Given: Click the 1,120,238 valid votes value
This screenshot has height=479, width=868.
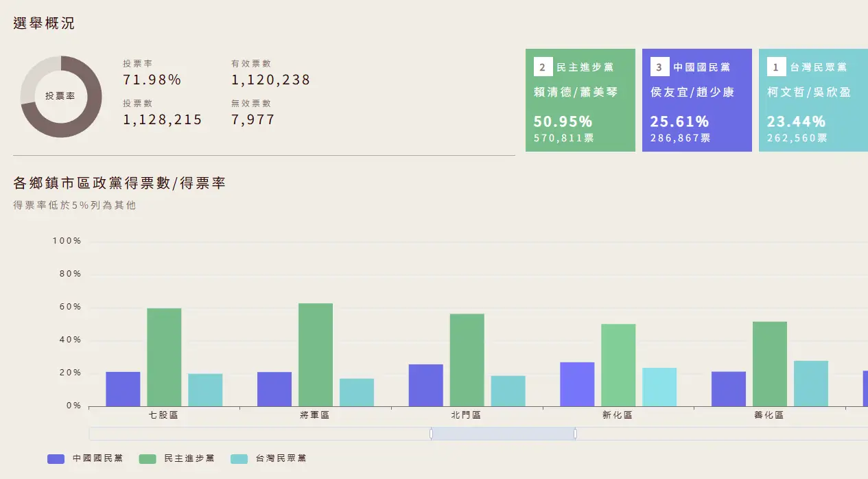Looking at the screenshot, I should pos(271,80).
